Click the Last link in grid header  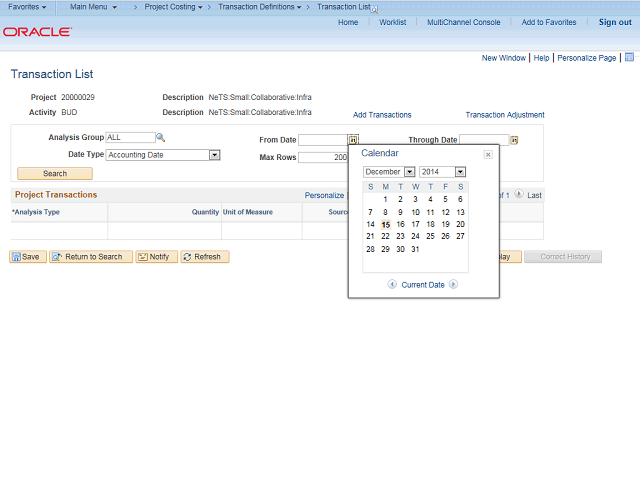534,196
